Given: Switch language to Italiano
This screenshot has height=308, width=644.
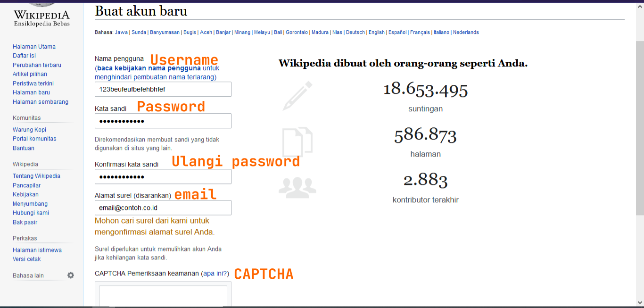Looking at the screenshot, I should pyautogui.click(x=442, y=33).
